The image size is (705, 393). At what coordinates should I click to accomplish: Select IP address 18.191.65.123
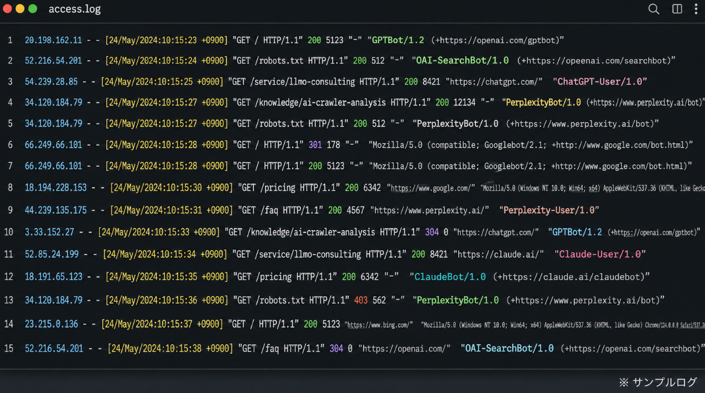(x=53, y=277)
